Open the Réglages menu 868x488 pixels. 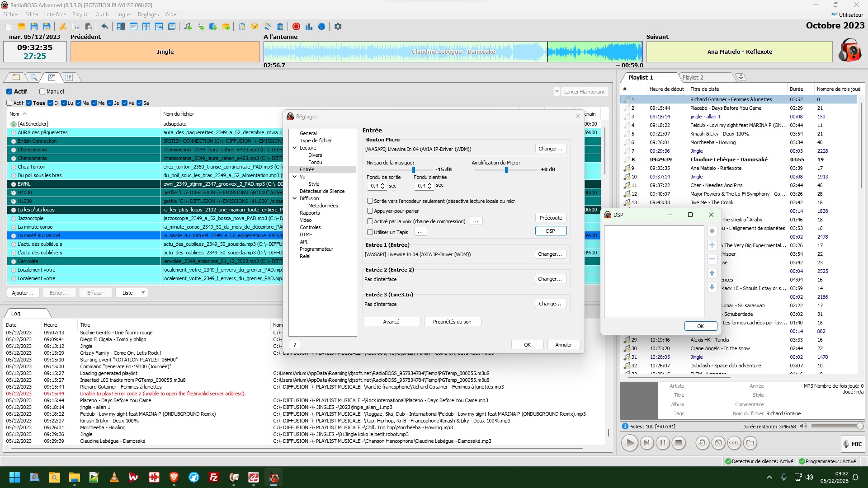point(148,14)
